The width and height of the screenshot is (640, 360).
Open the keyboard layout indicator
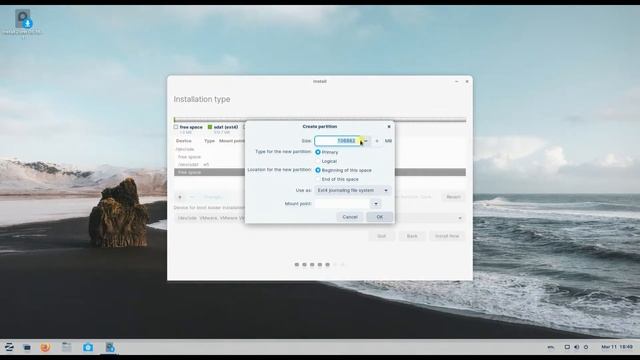(x=551, y=347)
